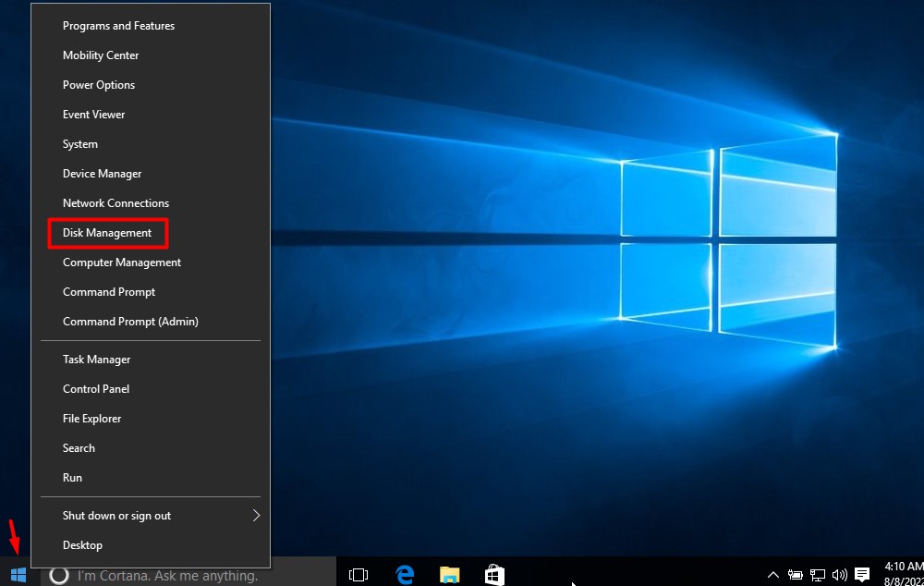Select Disk Management from the menu
Image resolution: width=924 pixels, height=586 pixels.
click(x=107, y=233)
